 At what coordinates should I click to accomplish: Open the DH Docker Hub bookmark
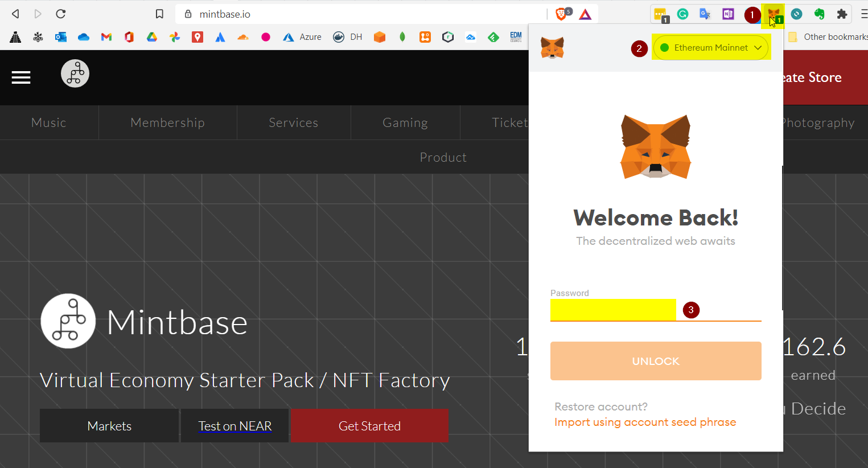[348, 37]
